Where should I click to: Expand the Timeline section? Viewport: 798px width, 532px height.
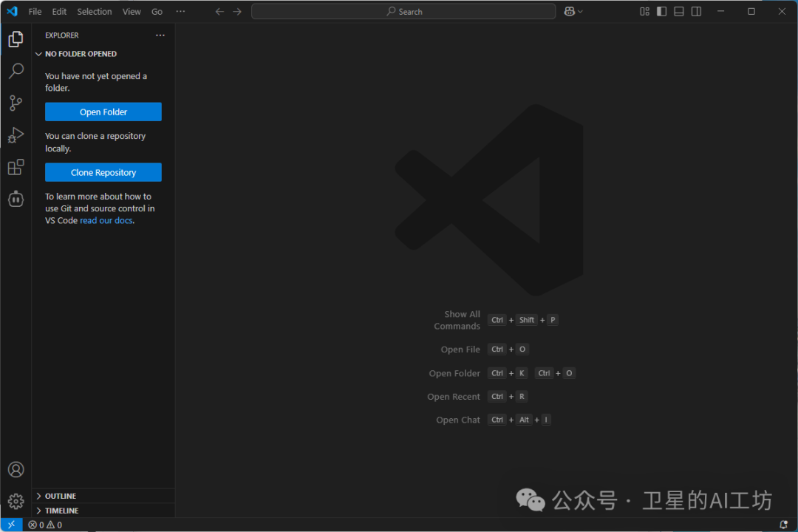click(x=61, y=511)
